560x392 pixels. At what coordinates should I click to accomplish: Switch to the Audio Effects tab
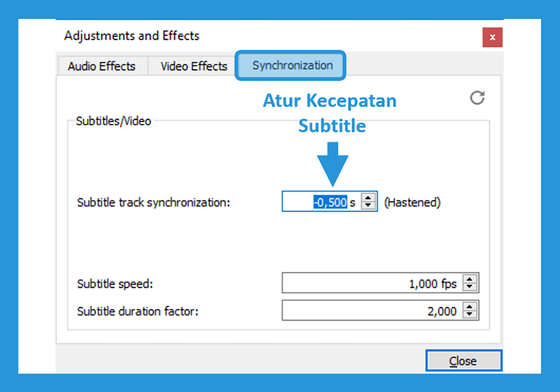[x=101, y=66]
